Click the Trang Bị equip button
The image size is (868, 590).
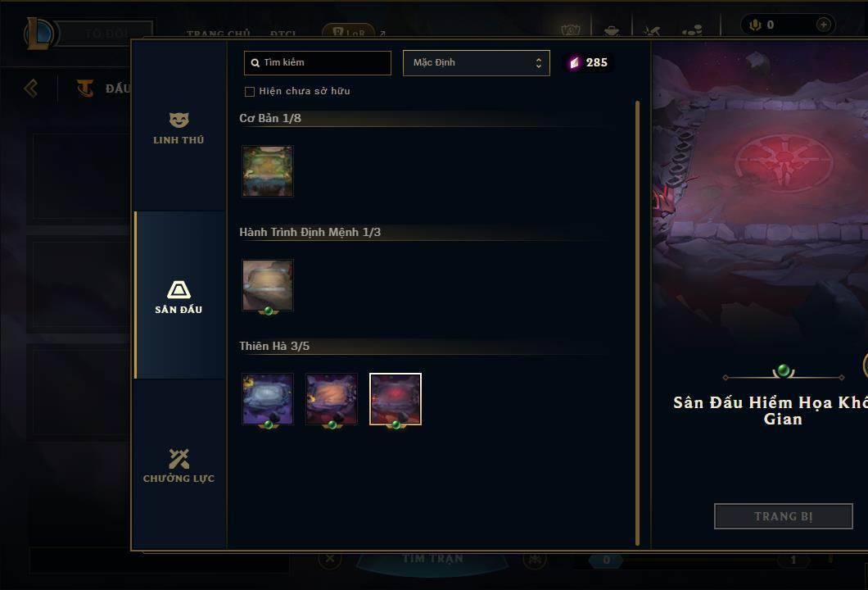click(784, 516)
